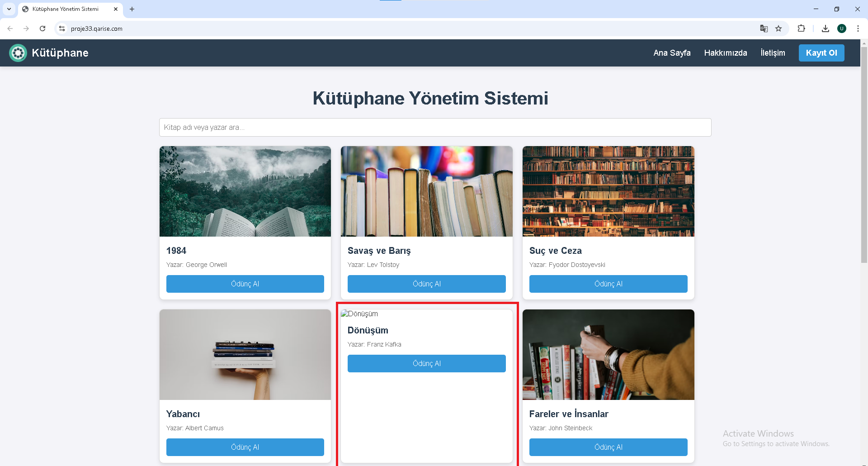Click the Fareler ve İnsanlar title

pyautogui.click(x=569, y=414)
